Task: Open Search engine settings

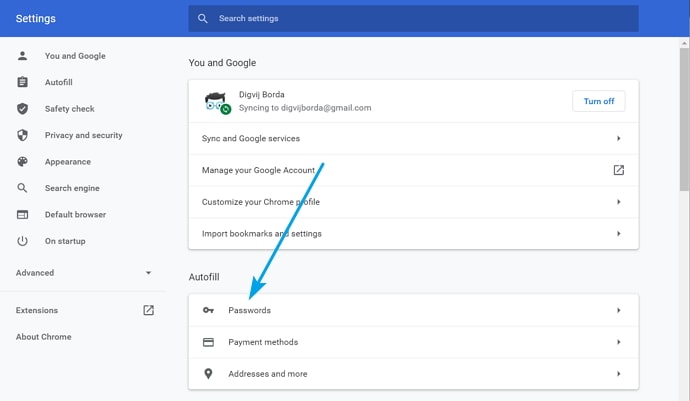Action: pyautogui.click(x=72, y=188)
